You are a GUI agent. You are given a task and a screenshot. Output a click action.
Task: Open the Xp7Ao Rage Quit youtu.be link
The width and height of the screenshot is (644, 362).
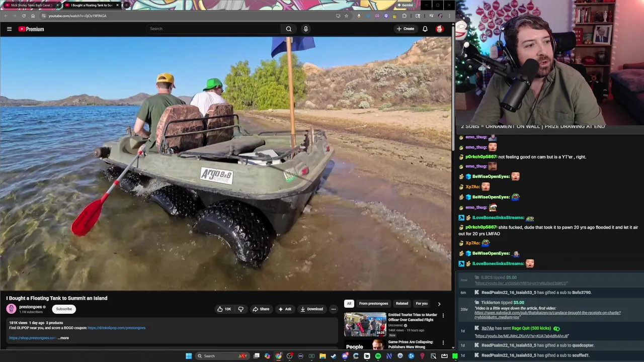coord(522,336)
